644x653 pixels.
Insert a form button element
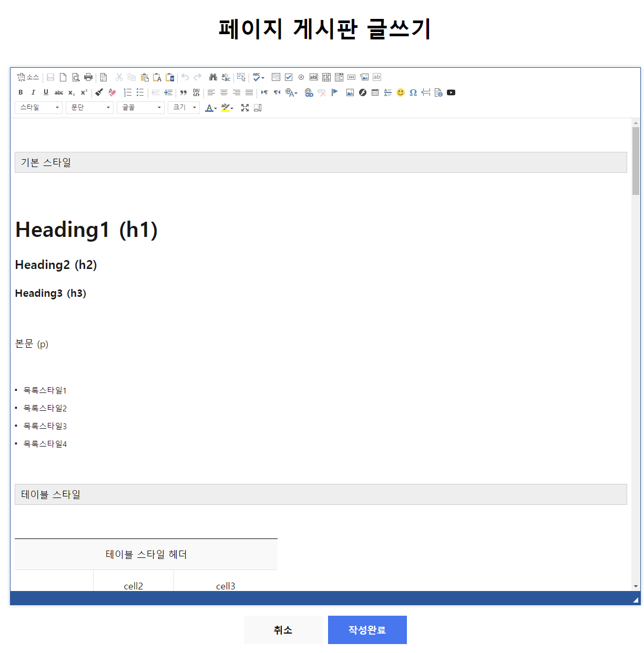352,77
